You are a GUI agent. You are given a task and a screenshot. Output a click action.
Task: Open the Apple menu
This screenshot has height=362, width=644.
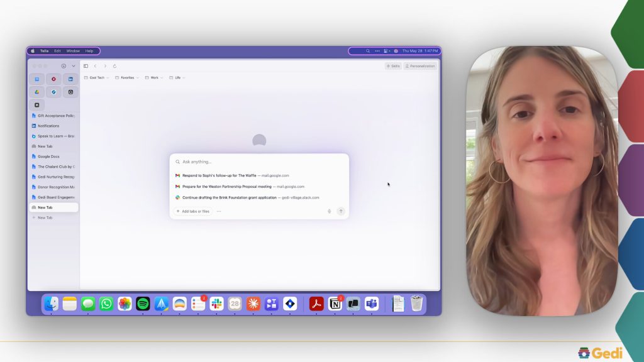point(33,51)
